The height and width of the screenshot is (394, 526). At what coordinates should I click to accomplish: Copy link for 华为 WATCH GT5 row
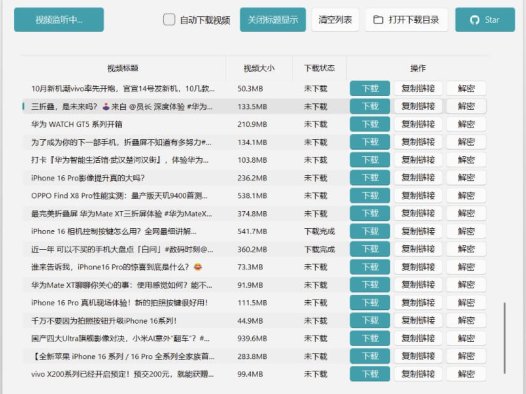pos(418,124)
